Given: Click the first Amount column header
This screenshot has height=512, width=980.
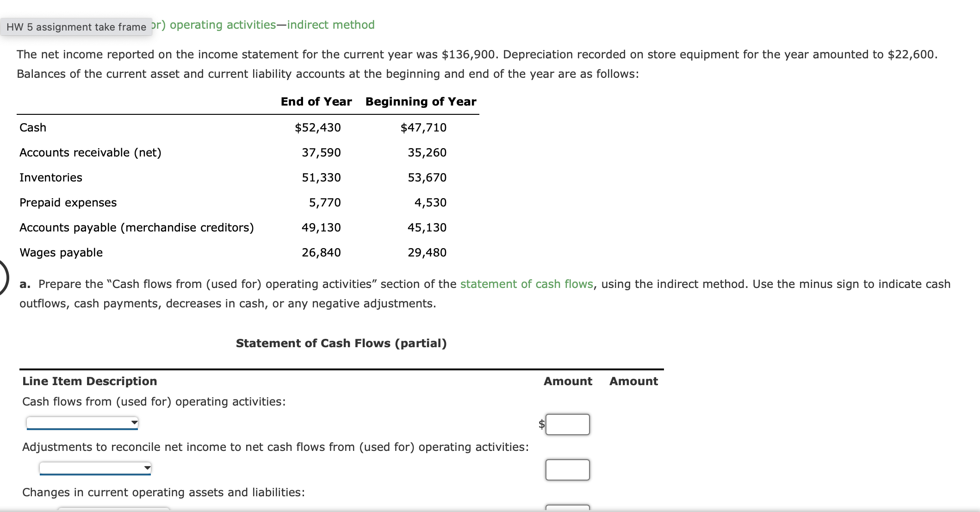Looking at the screenshot, I should (x=567, y=381).
